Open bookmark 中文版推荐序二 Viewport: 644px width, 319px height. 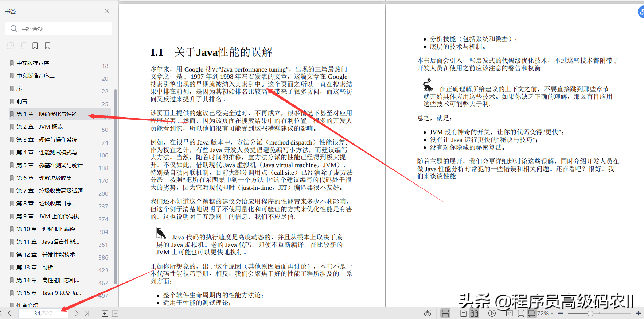[35, 76]
